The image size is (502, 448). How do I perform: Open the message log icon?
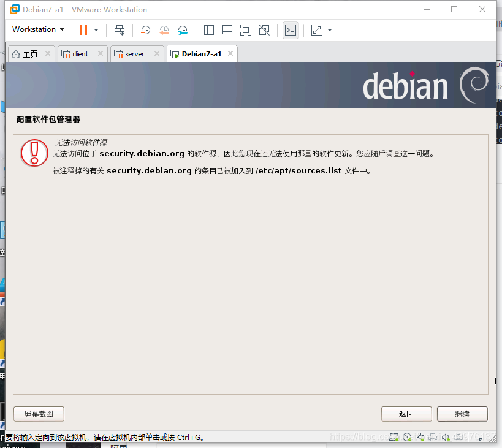pyautogui.click(x=478, y=437)
